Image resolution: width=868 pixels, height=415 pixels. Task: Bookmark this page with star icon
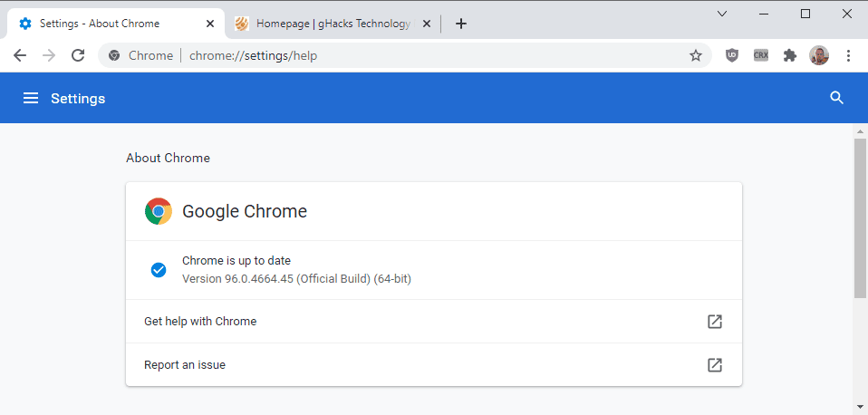696,55
